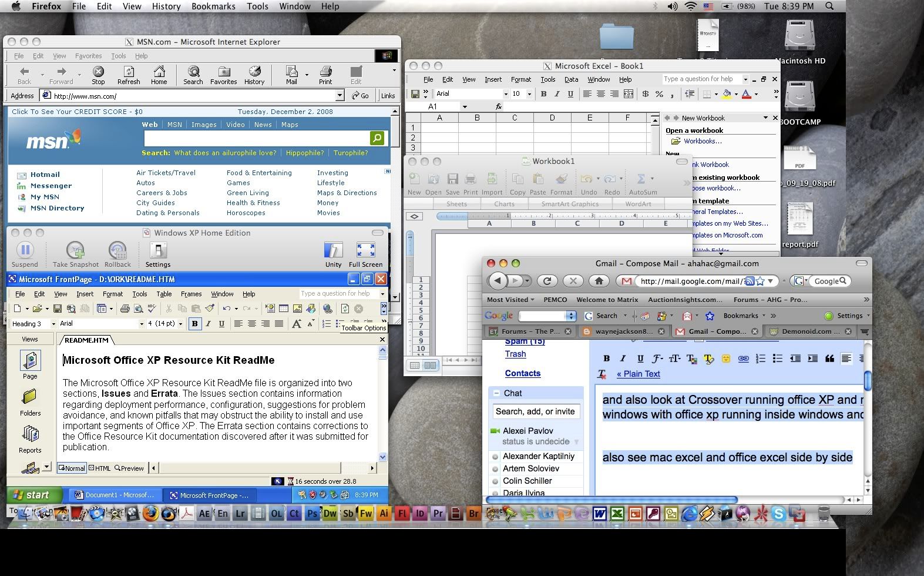Viewport: 924px width, 576px height.
Task: Click Suspend icon in Windows XP window
Action: (x=25, y=250)
